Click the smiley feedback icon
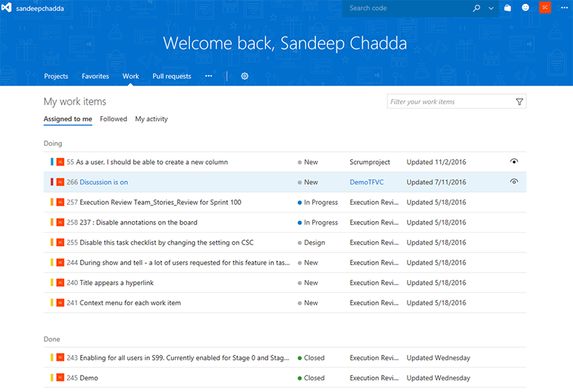The width and height of the screenshot is (573, 392). pos(526,8)
